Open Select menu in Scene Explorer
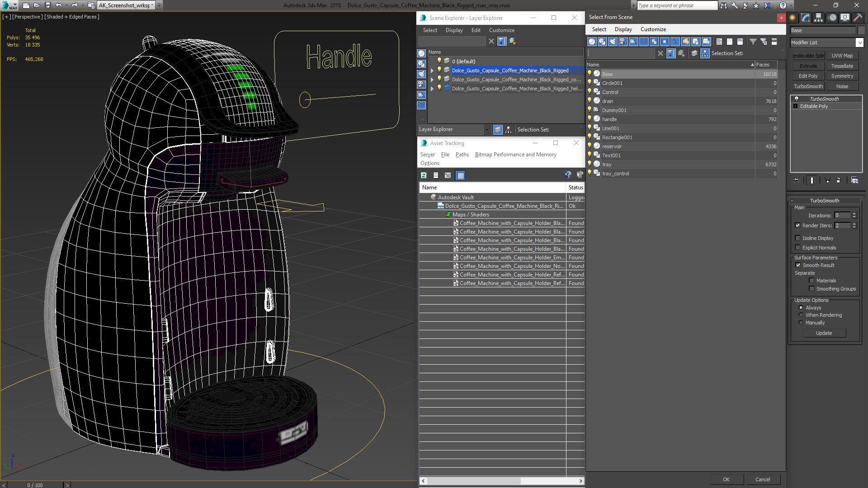Viewport: 868px width, 488px height. point(430,30)
